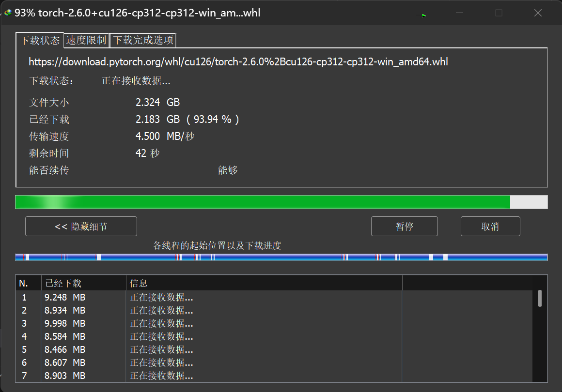Click the green download progress bar
Viewport: 562px width, 392px height.
click(x=281, y=202)
